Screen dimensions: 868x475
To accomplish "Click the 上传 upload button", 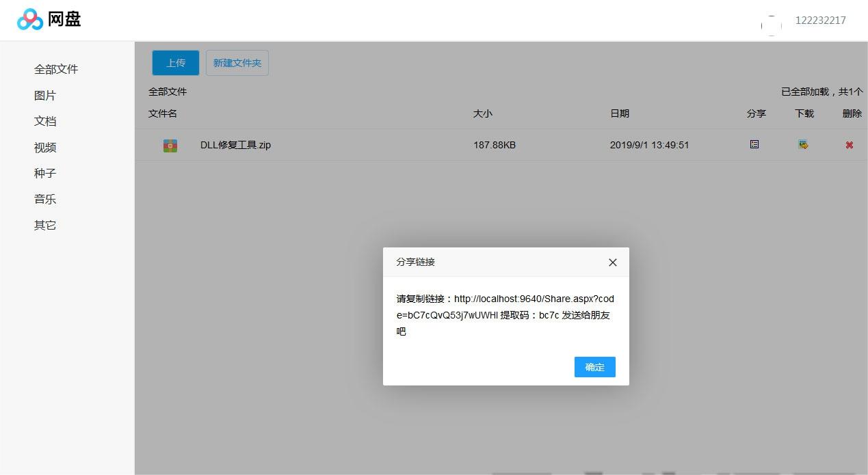I will (x=176, y=63).
